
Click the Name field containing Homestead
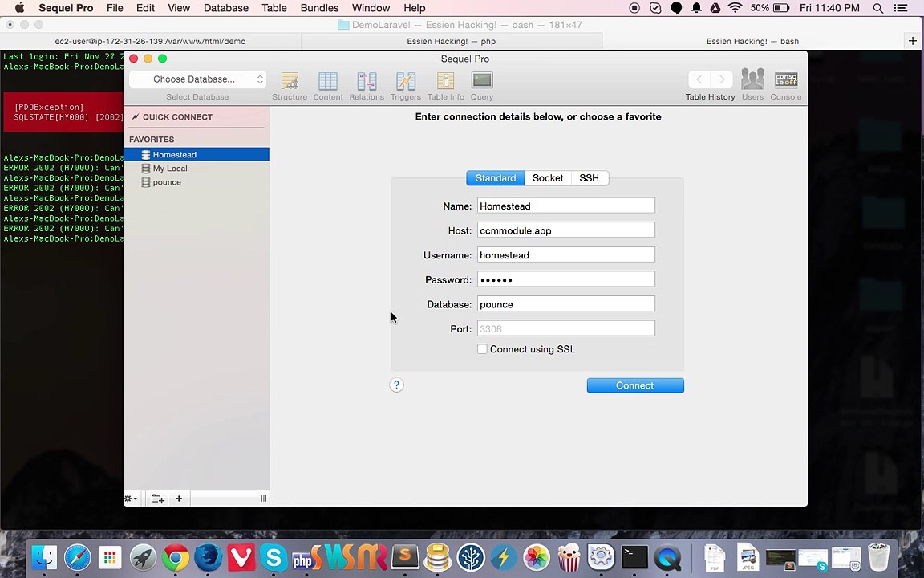(565, 206)
